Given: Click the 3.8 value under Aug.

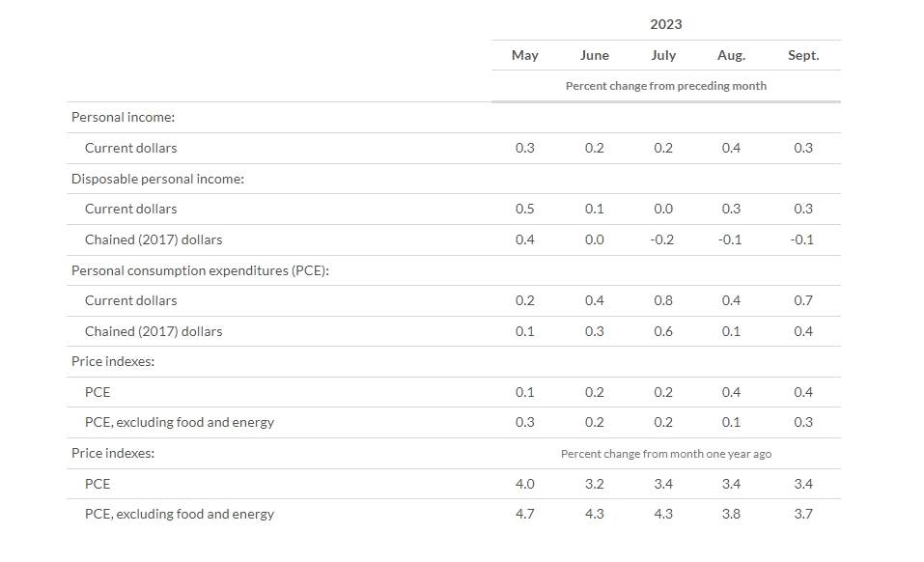Looking at the screenshot, I should pyautogui.click(x=731, y=514).
